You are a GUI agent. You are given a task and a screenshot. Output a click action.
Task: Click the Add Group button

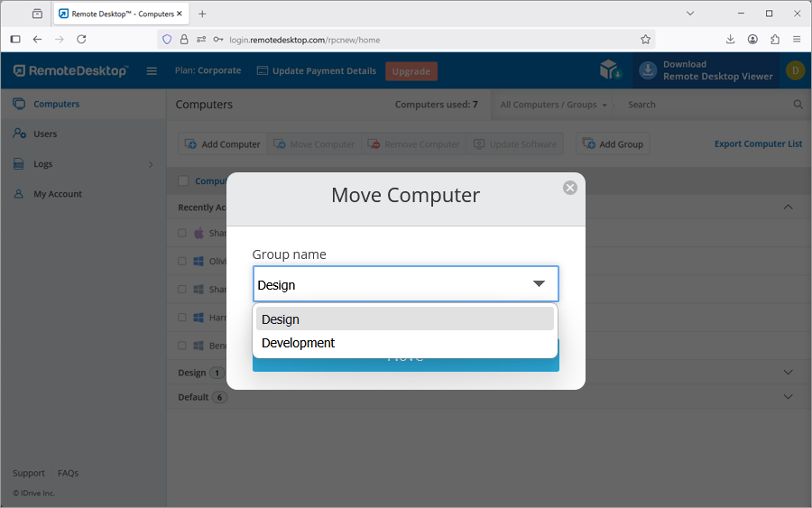coord(613,144)
